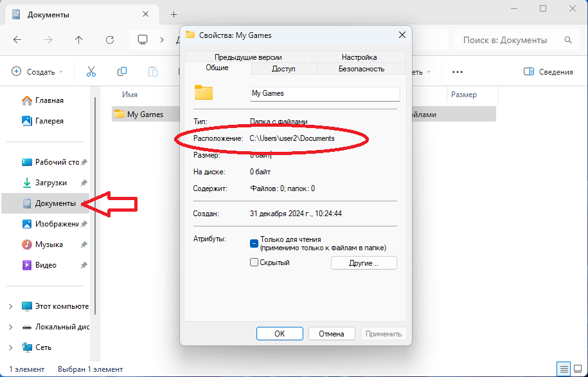Toggle the Только для чтения checkbox
588x377 pixels.
(254, 243)
